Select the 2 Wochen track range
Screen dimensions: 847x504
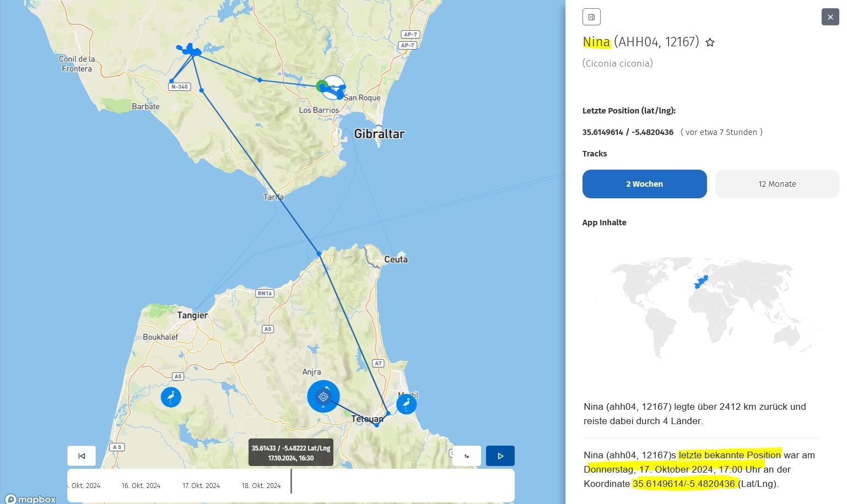pyautogui.click(x=644, y=184)
